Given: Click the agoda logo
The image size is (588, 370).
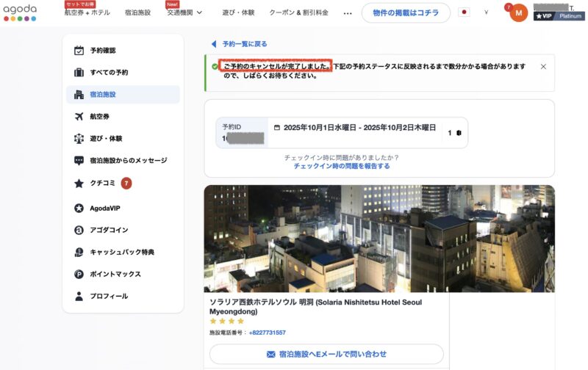Looking at the screenshot, I should (20, 12).
